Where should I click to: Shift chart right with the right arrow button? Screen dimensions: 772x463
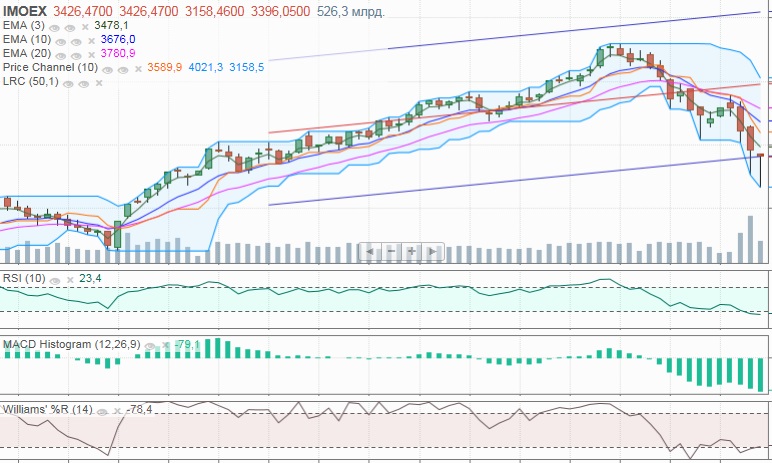coord(433,252)
